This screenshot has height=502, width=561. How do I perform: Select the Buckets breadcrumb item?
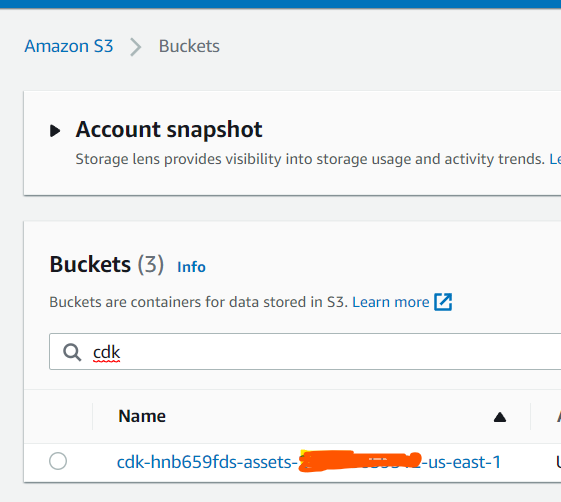[x=189, y=46]
